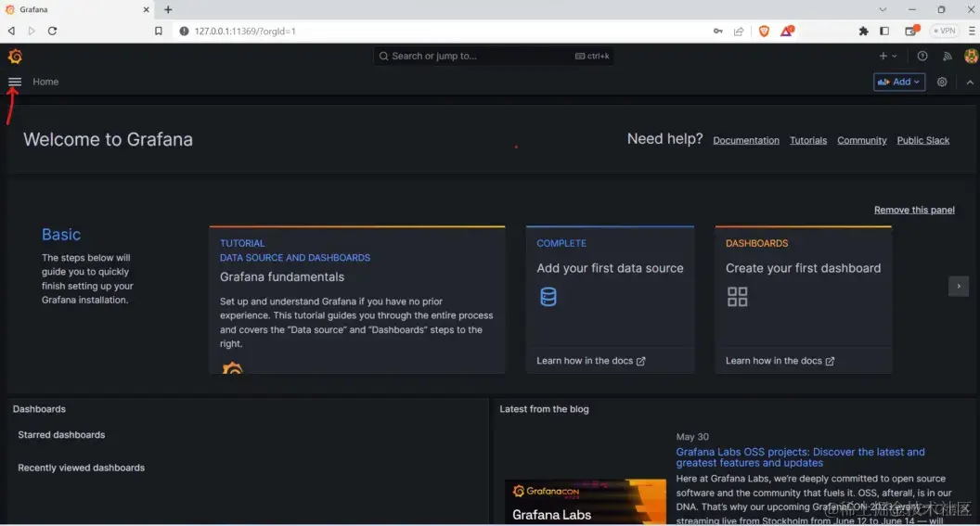Click the Basic heading text
The height and width of the screenshot is (526, 980).
(60, 235)
